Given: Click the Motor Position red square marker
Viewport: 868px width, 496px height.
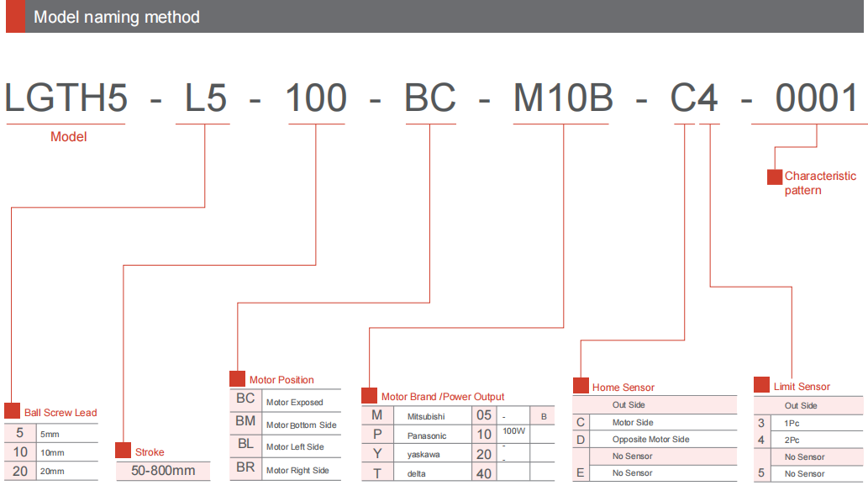Looking at the screenshot, I should pos(237,379).
